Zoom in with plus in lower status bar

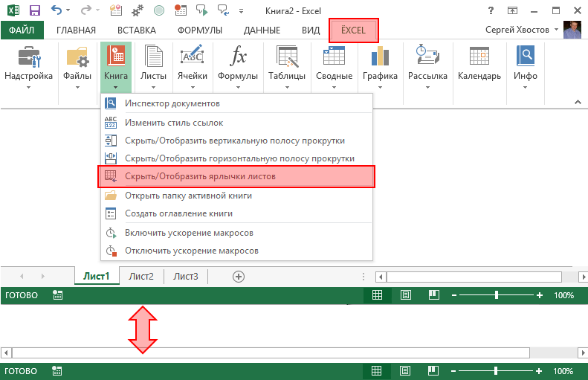click(538, 371)
